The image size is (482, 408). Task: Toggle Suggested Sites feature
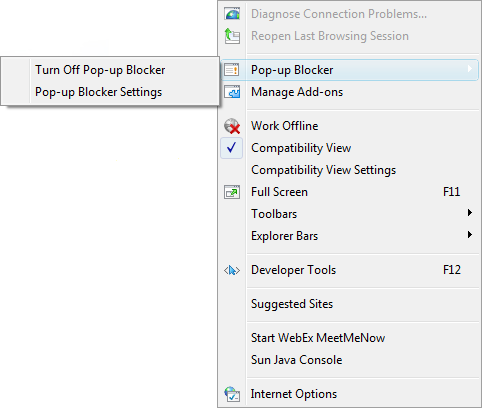(x=349, y=304)
